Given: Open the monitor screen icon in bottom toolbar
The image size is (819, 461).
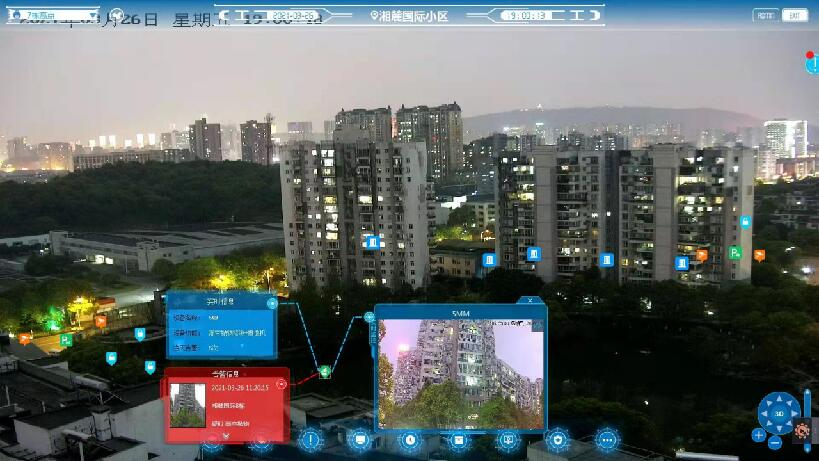Looking at the screenshot, I should click(360, 439).
